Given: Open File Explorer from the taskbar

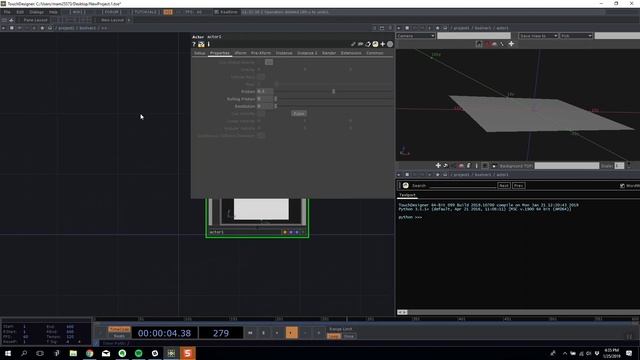Looking at the screenshot, I should click(x=73, y=353).
